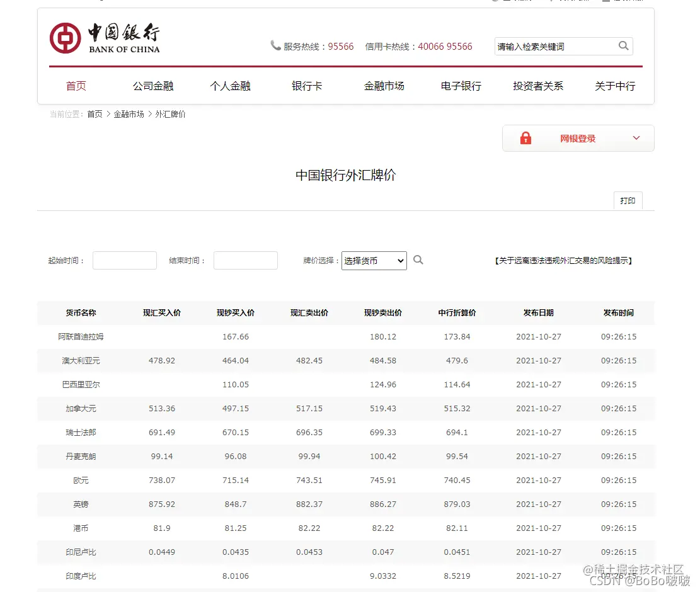Open the 银行卡 menu item

307,86
